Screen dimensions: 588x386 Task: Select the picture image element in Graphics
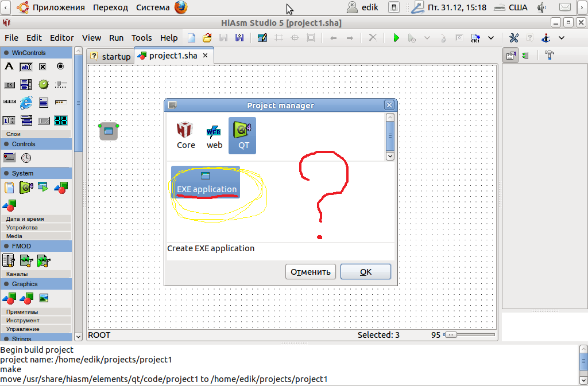click(x=44, y=298)
